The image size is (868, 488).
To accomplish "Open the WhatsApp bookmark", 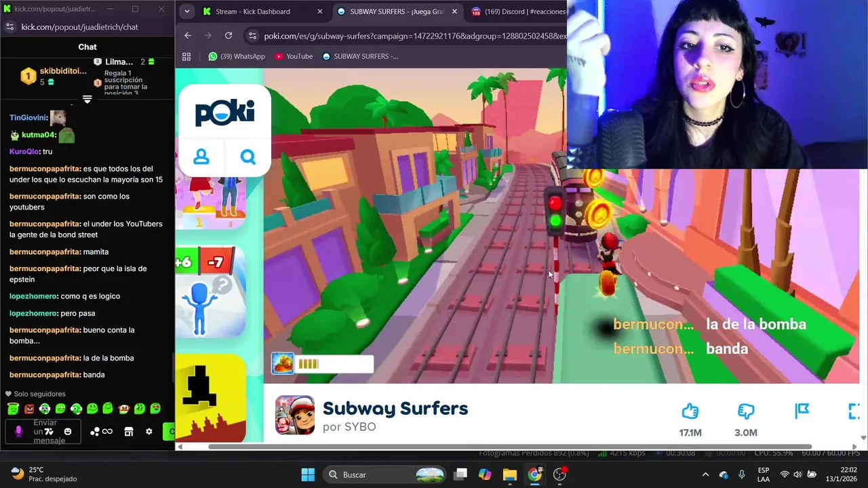I will 236,56.
